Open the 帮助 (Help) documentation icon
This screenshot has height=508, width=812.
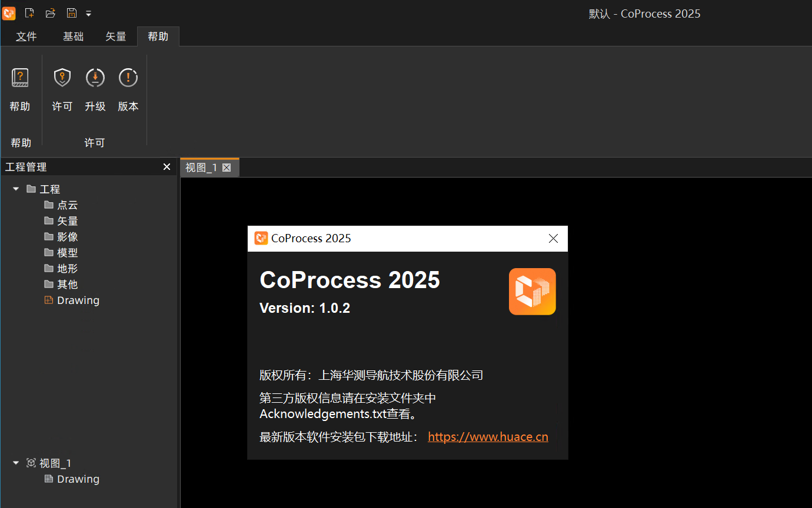click(20, 77)
